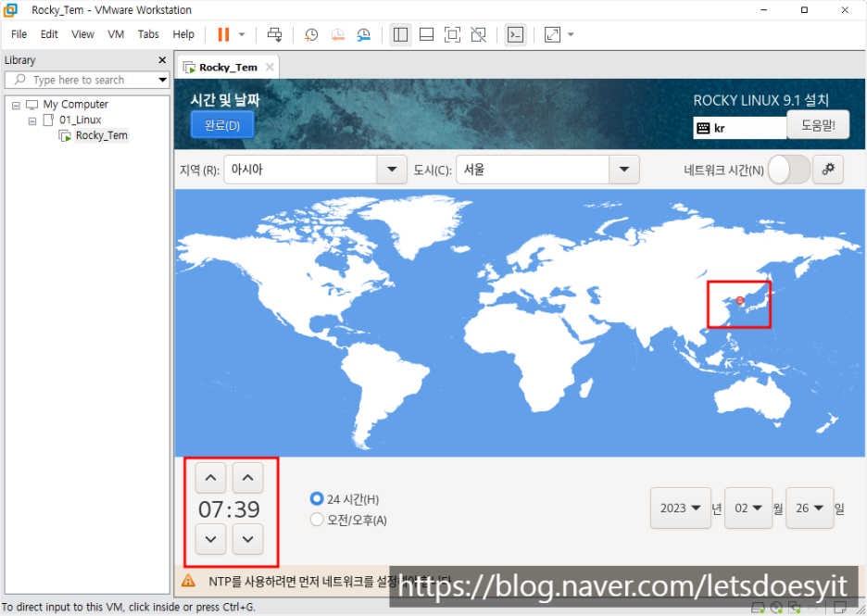Increase the minutes with the up arrow
This screenshot has width=867, height=616.
point(247,477)
